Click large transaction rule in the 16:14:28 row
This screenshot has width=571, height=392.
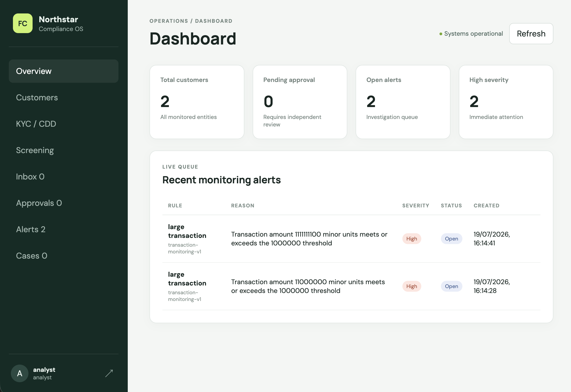point(187,279)
